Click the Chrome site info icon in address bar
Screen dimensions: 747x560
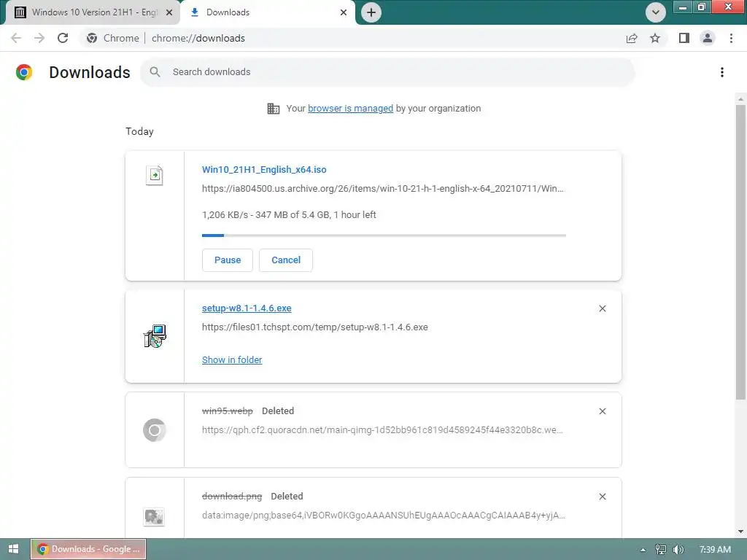pyautogui.click(x=92, y=38)
